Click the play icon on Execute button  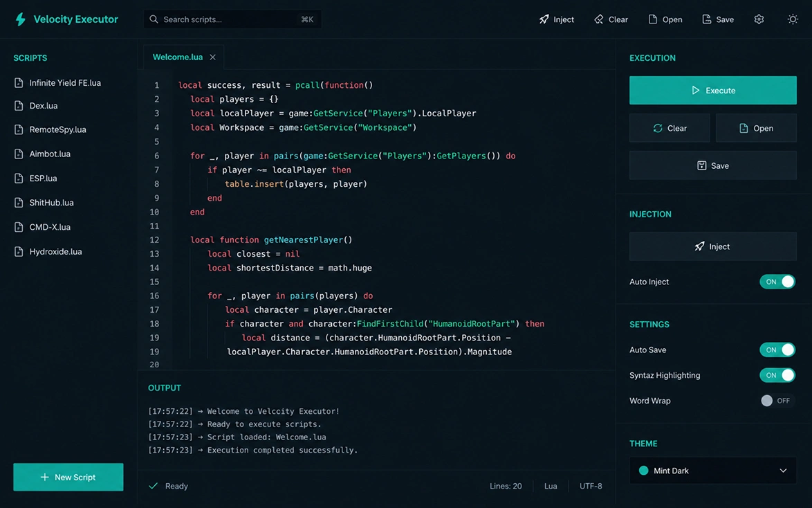(x=696, y=90)
